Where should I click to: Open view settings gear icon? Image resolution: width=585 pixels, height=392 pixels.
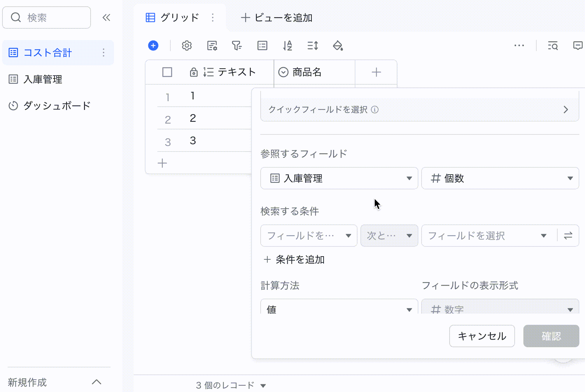coord(187,45)
